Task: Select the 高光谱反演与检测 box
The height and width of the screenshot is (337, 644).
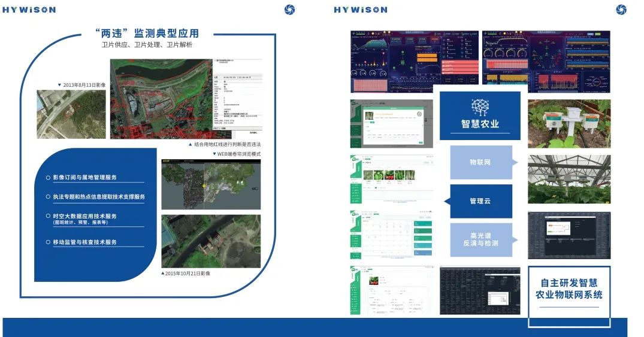Action: tap(480, 239)
